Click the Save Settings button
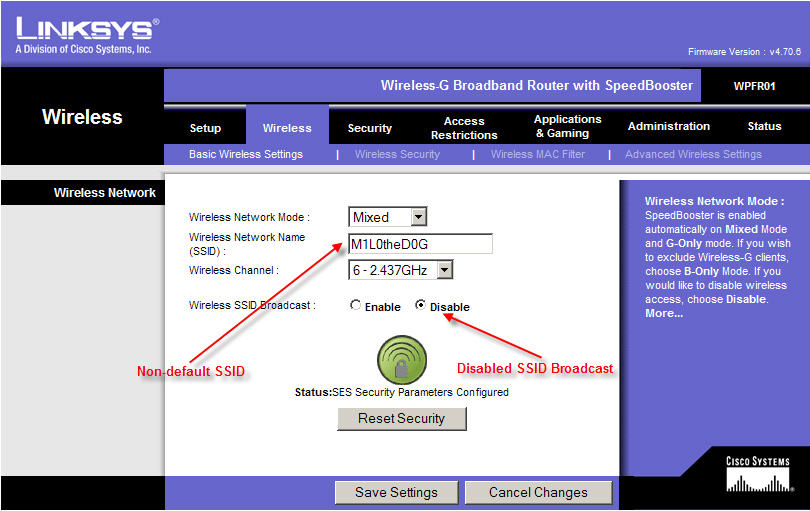The width and height of the screenshot is (810, 511). coord(396,492)
